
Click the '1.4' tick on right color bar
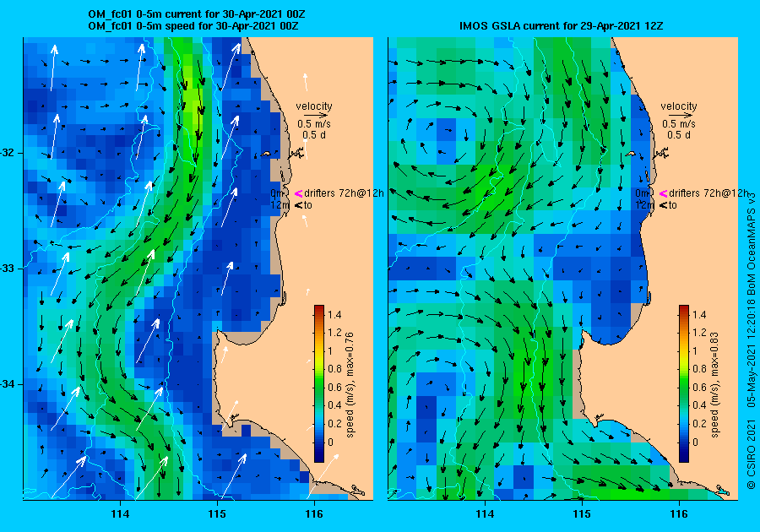[x=699, y=314]
